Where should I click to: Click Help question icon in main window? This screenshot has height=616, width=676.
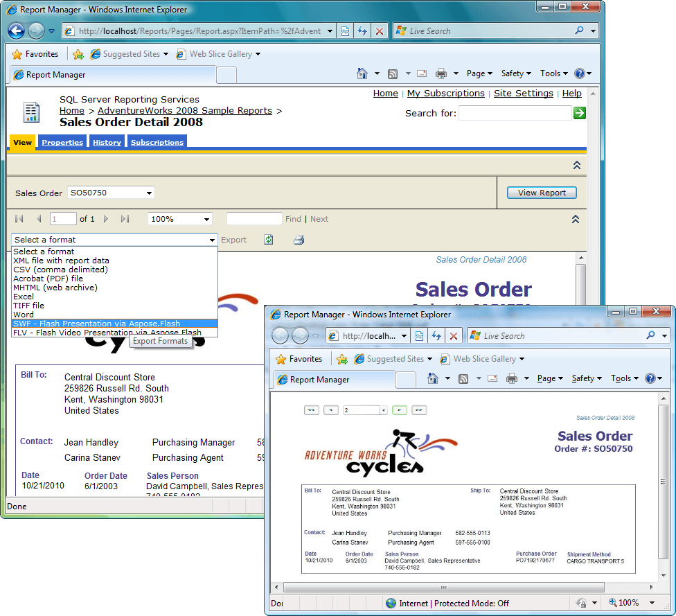click(x=580, y=73)
